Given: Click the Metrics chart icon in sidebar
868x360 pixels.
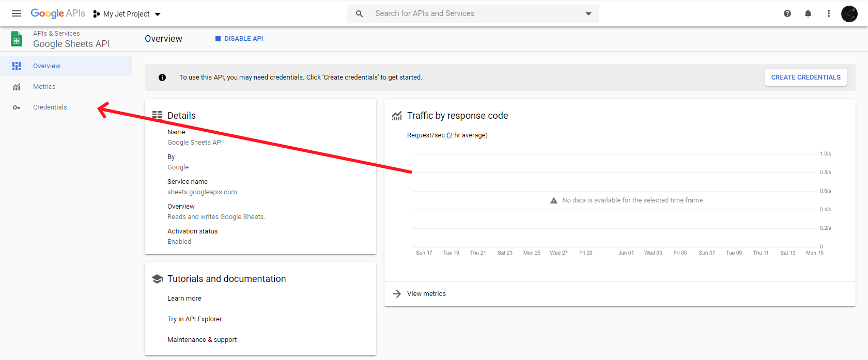Looking at the screenshot, I should 17,87.
